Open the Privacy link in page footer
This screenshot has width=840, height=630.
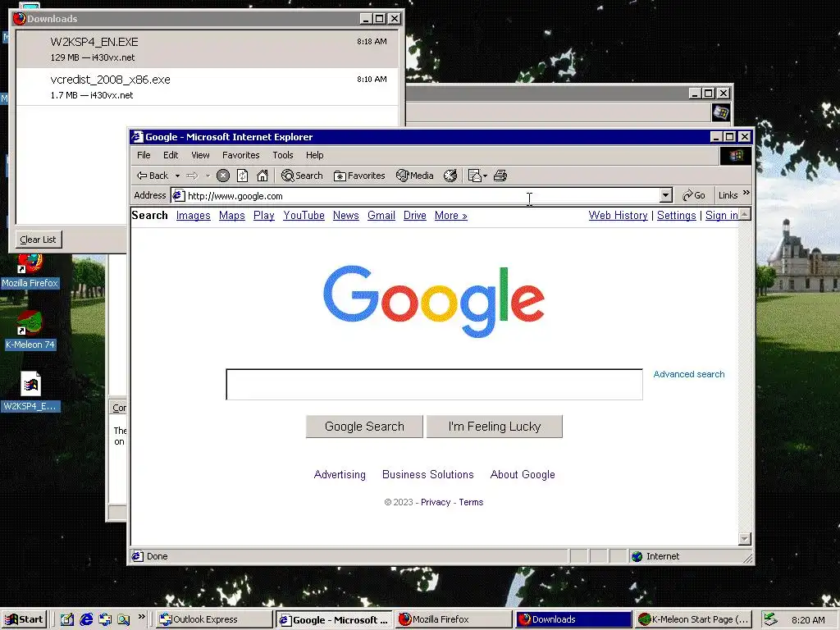[436, 503]
